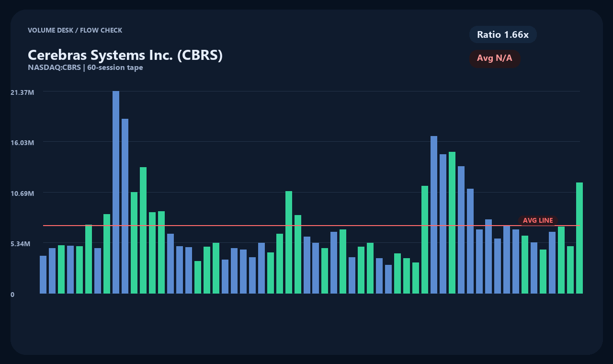Click the Ratio 1.66x badge

coord(503,34)
